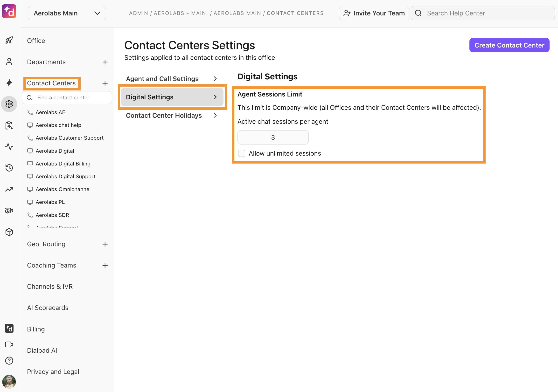Click the ADMIN breadcrumb link

coord(139,13)
